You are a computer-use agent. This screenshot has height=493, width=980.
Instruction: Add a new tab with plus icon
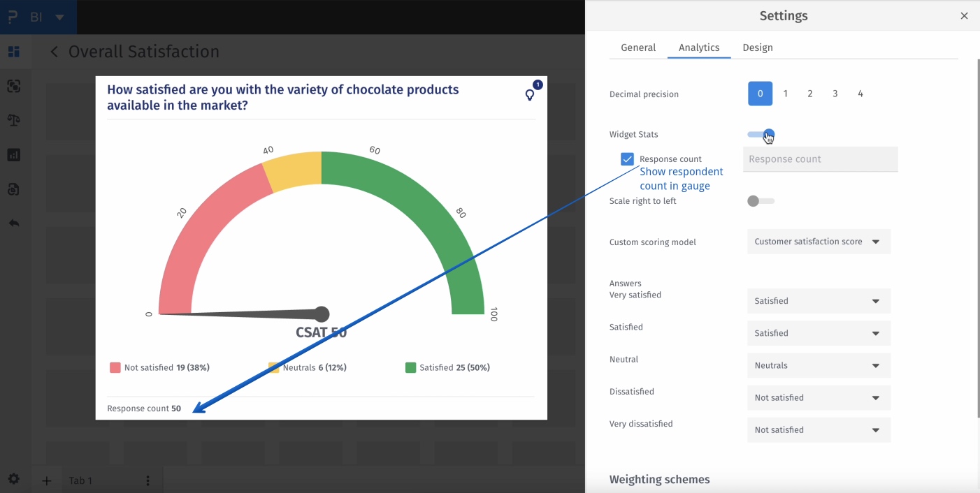47,481
